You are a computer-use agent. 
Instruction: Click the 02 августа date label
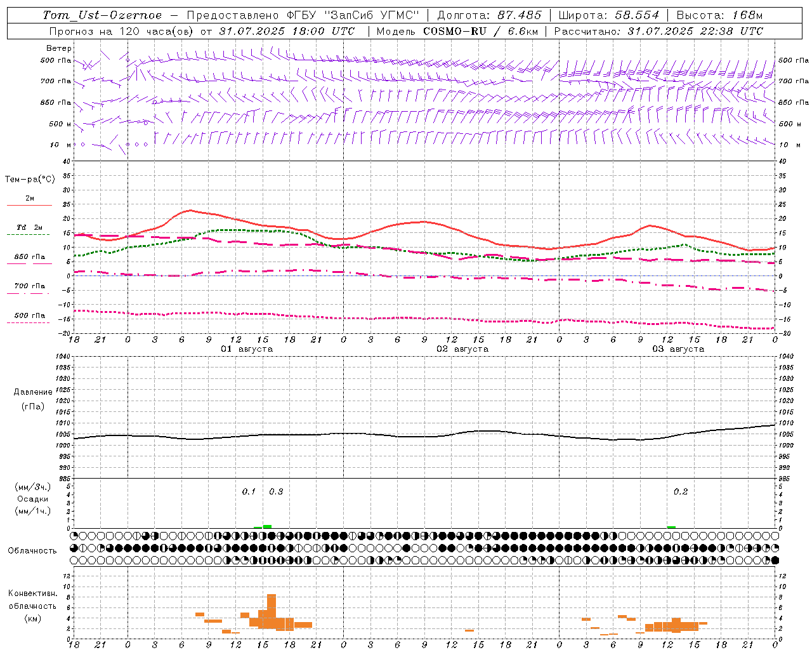pyautogui.click(x=462, y=349)
